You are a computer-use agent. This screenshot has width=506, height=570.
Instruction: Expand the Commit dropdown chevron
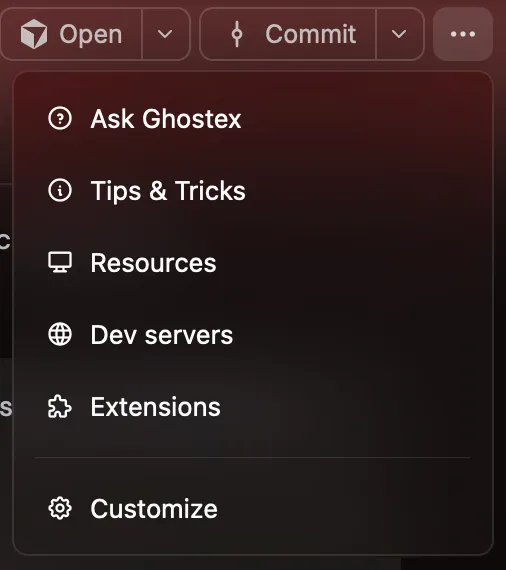[x=399, y=34]
